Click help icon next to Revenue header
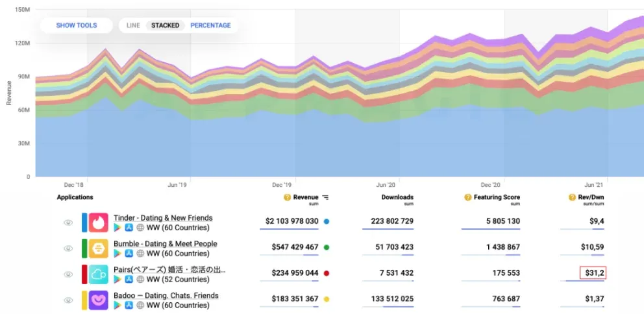The width and height of the screenshot is (644, 314). [287, 197]
